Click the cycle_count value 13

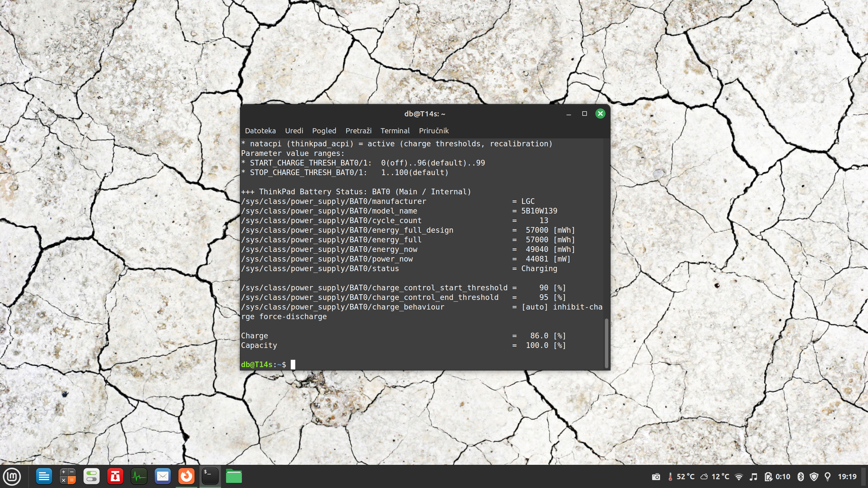(544, 221)
